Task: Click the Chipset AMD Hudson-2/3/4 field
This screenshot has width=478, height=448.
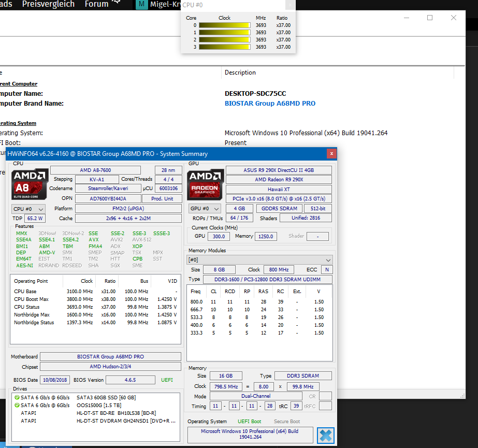Action: [x=110, y=367]
